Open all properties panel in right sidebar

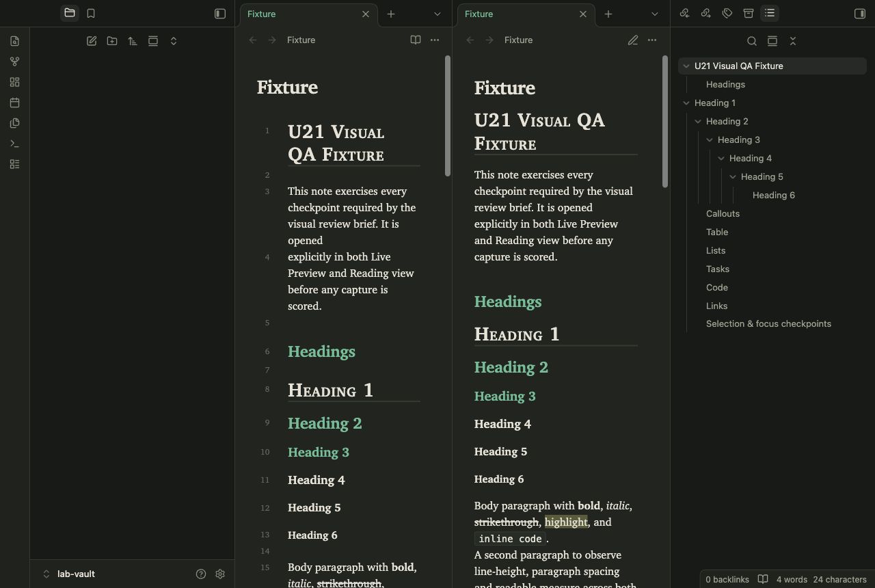[x=749, y=13]
